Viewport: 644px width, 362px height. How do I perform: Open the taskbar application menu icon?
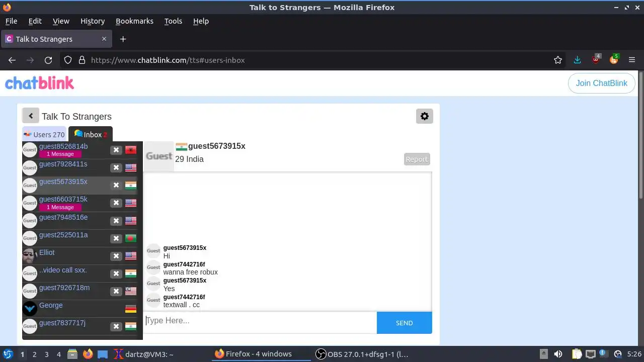point(8,354)
